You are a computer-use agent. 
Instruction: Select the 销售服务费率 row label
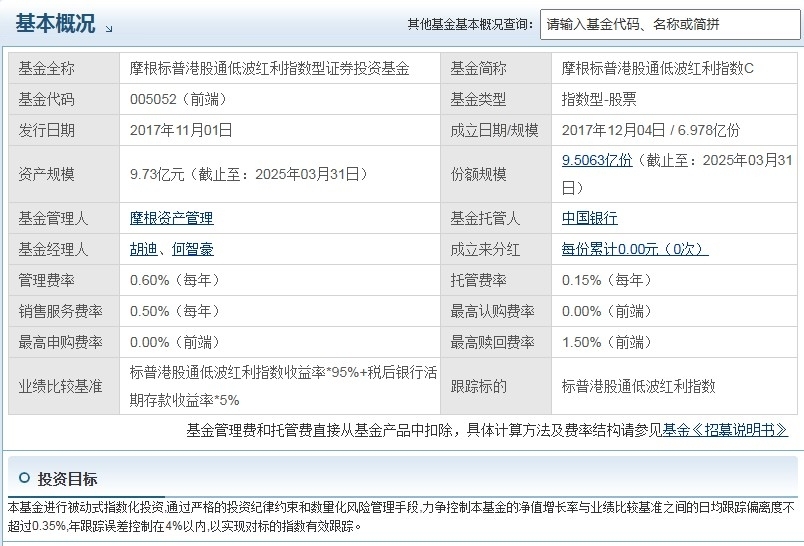coord(61,311)
